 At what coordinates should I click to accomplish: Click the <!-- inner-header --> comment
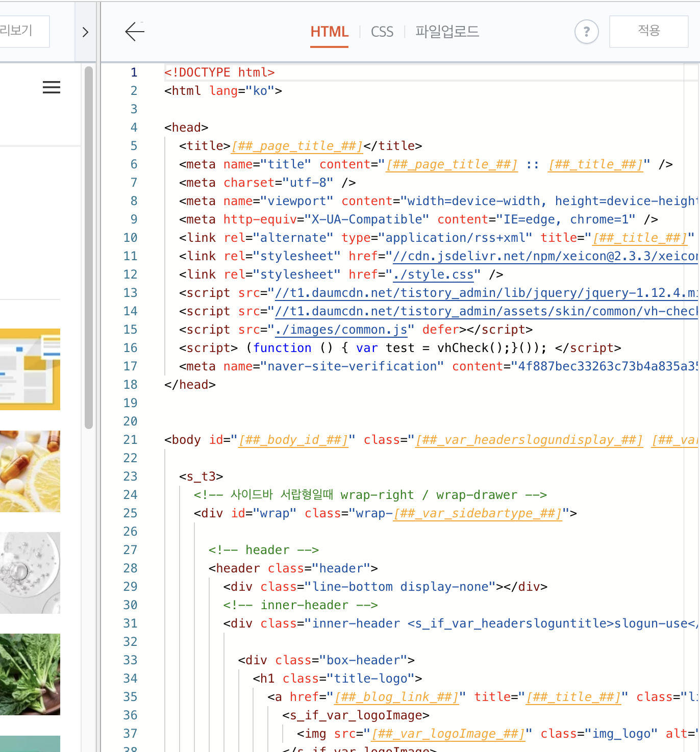301,605
